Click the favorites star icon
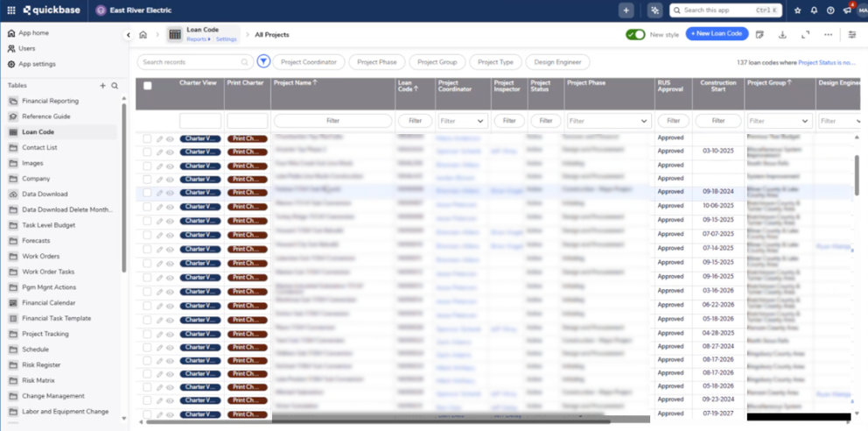Screen dimensions: 868x431 point(797,11)
